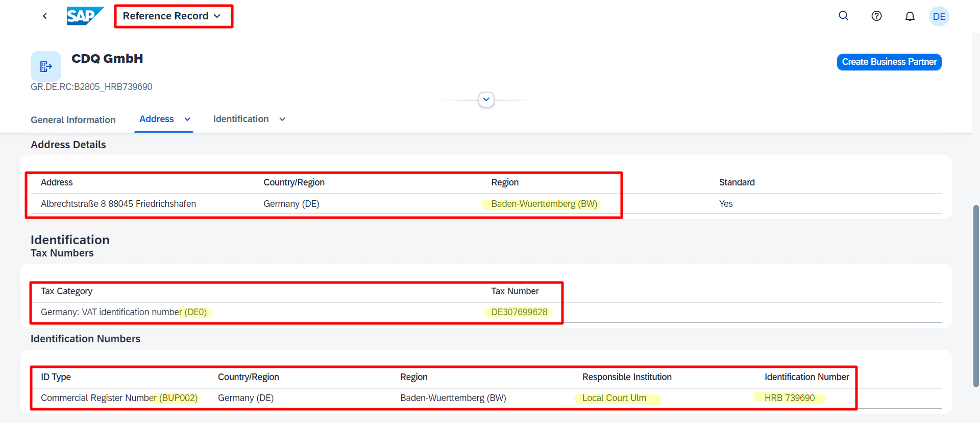
Task: Click the Create Business Partner button
Action: 889,62
